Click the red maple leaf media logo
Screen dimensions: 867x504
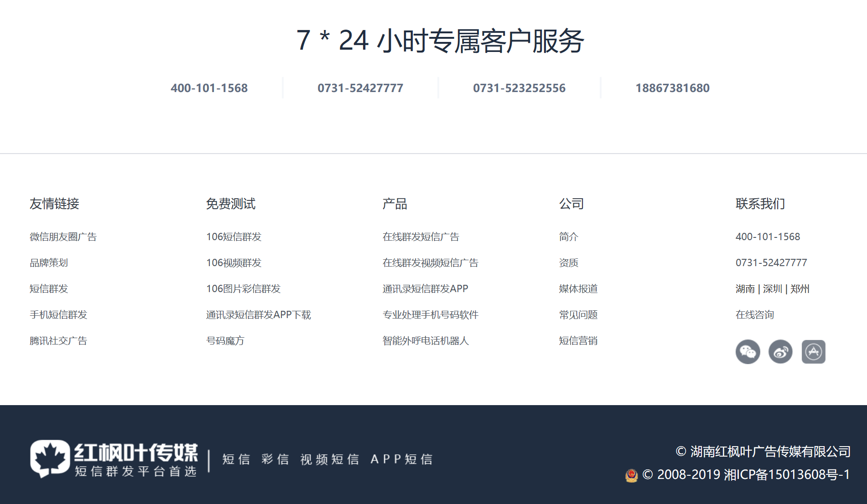tap(114, 459)
